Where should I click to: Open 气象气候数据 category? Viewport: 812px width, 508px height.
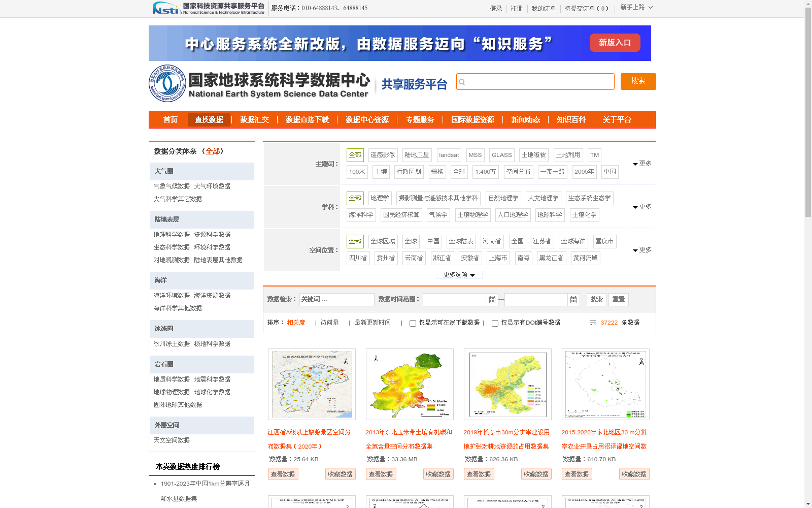pyautogui.click(x=172, y=186)
